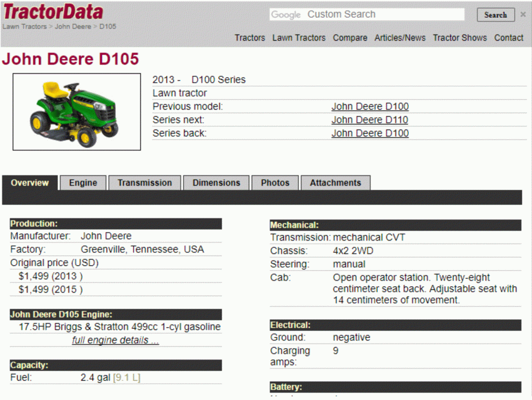
Task: Click the 'Original price (USD)' label
Action: [54, 263]
